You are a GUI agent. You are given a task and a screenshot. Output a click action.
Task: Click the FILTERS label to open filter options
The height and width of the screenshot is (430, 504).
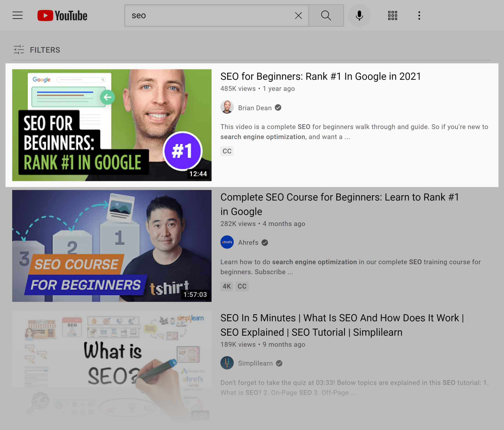coord(45,50)
